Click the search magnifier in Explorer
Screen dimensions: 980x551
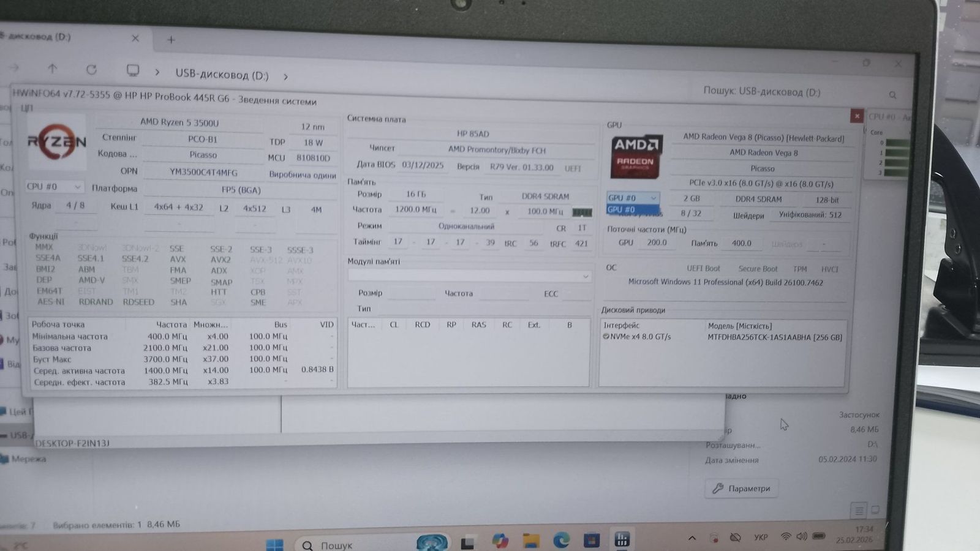tap(892, 95)
